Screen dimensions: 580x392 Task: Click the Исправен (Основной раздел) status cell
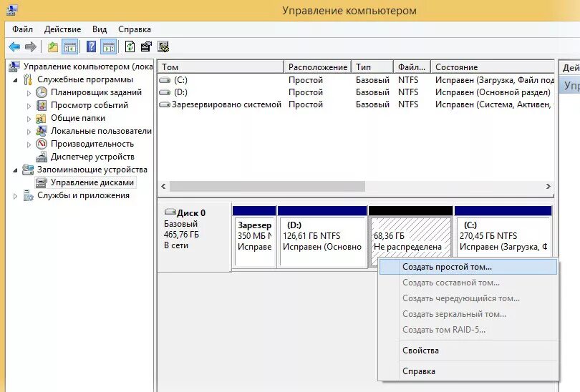pos(493,92)
